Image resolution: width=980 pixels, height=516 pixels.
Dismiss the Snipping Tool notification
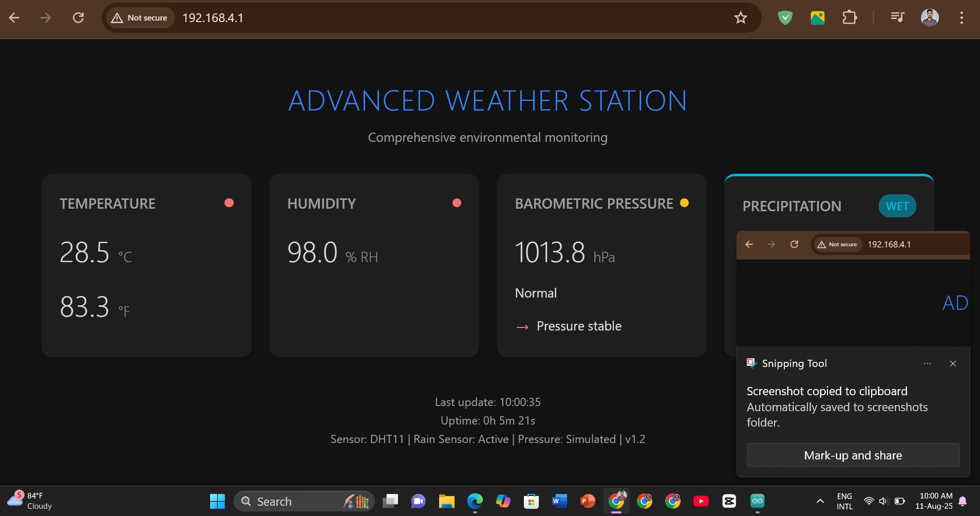pos(953,364)
